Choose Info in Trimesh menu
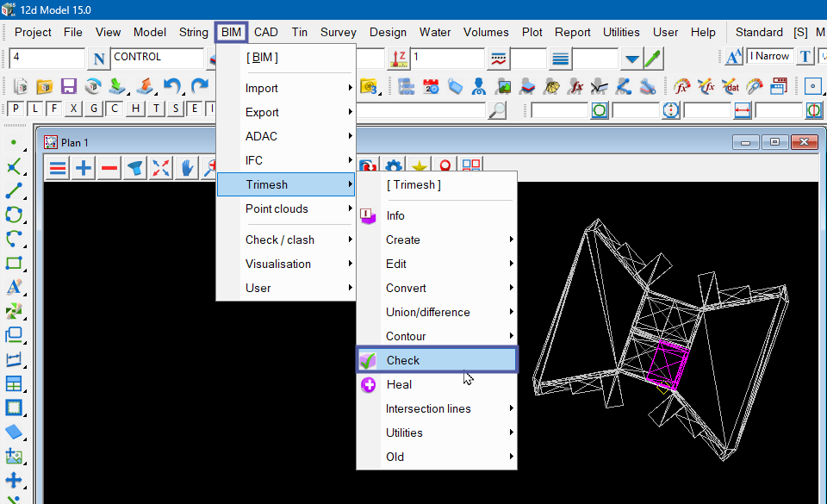Screen dimensions: 827x504 tap(438, 215)
